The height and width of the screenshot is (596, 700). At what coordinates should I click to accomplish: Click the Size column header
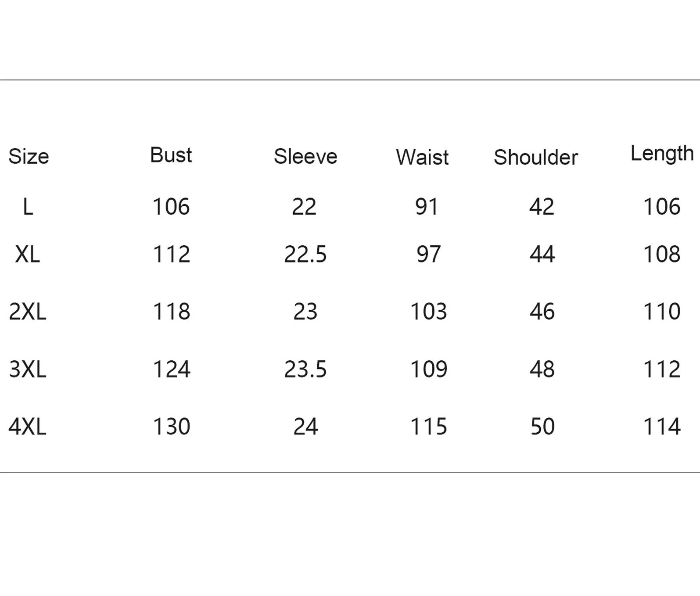tap(29, 156)
